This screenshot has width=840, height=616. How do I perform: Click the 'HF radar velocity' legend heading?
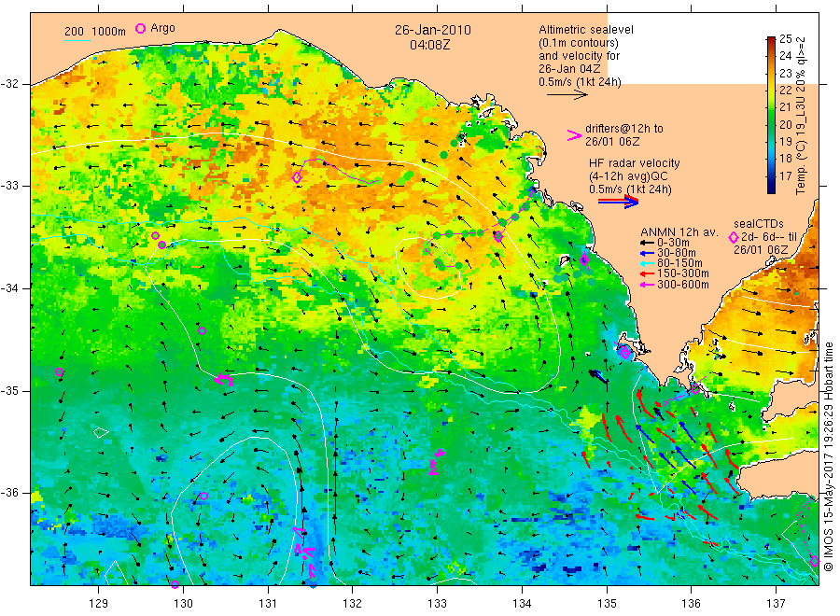point(635,162)
